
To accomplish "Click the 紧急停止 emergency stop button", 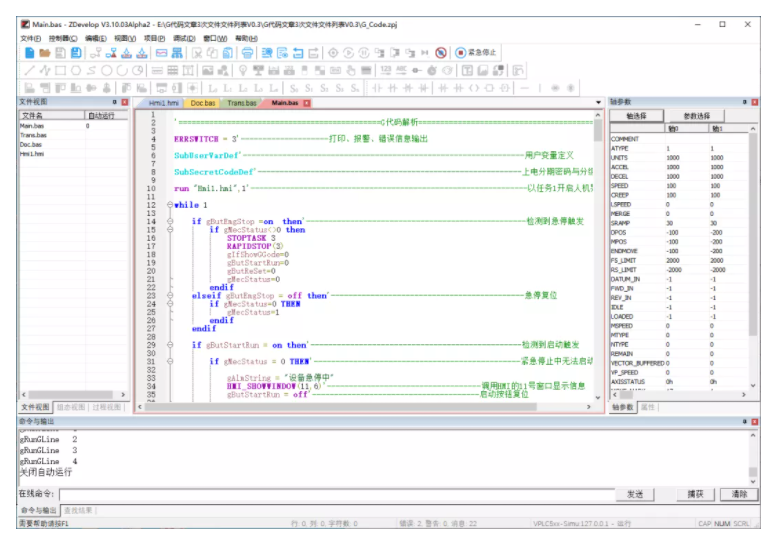I will [476, 53].
